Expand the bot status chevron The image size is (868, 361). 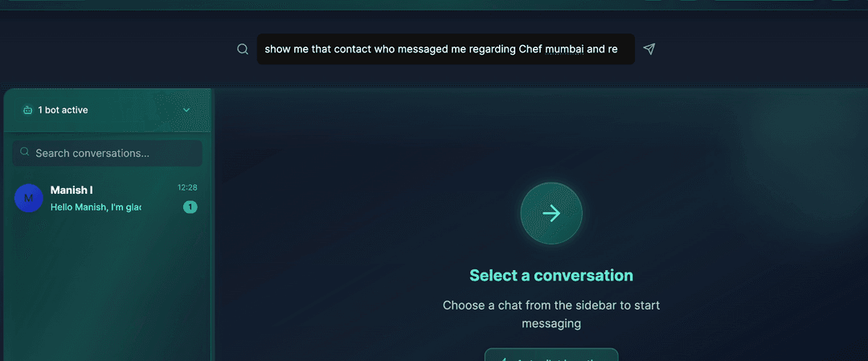pyautogui.click(x=186, y=110)
